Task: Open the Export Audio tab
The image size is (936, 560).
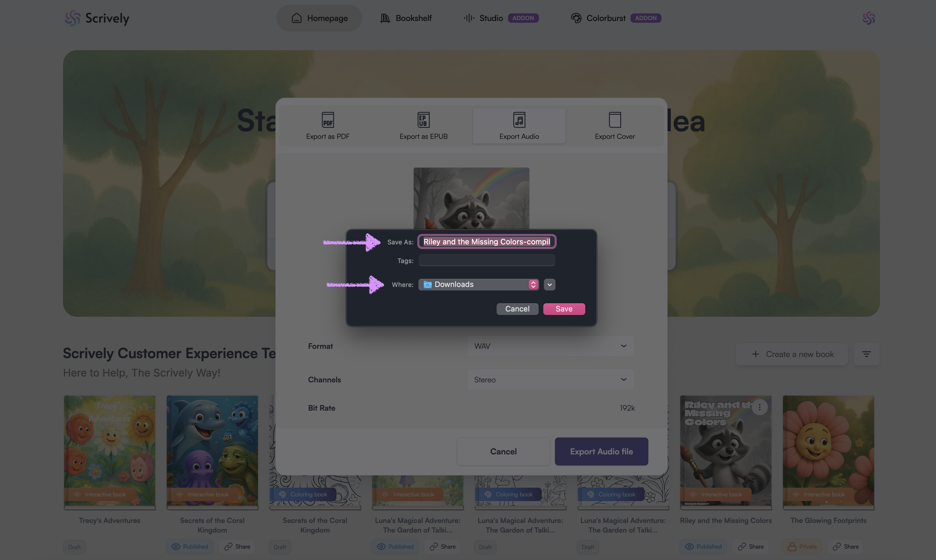Action: pyautogui.click(x=519, y=126)
